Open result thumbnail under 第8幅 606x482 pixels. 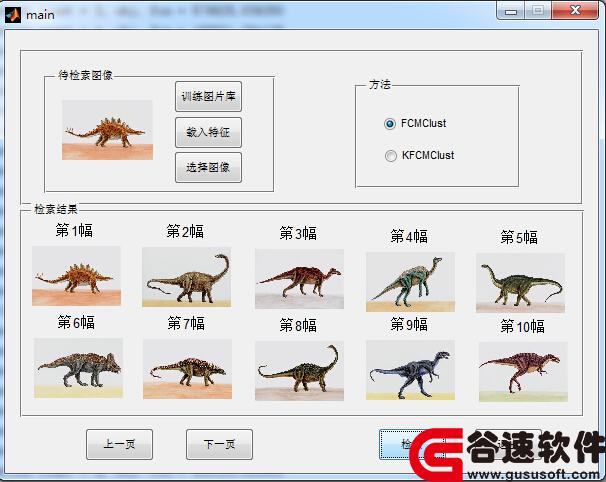coord(300,371)
